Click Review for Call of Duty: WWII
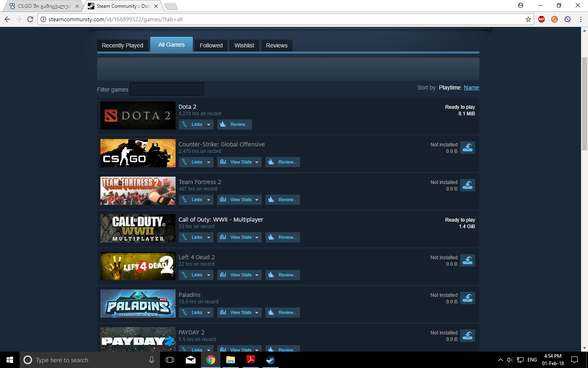Viewport: 588px width, 368px height. (283, 238)
